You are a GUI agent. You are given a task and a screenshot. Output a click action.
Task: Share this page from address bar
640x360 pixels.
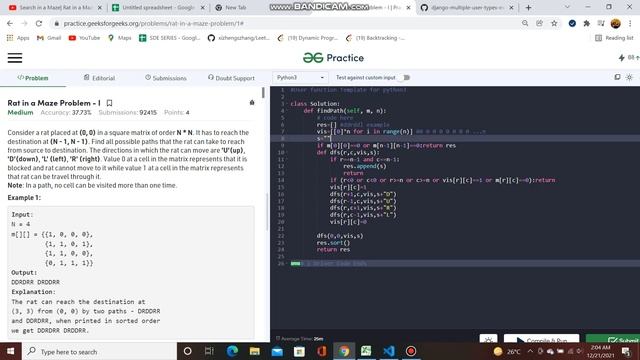click(x=539, y=24)
